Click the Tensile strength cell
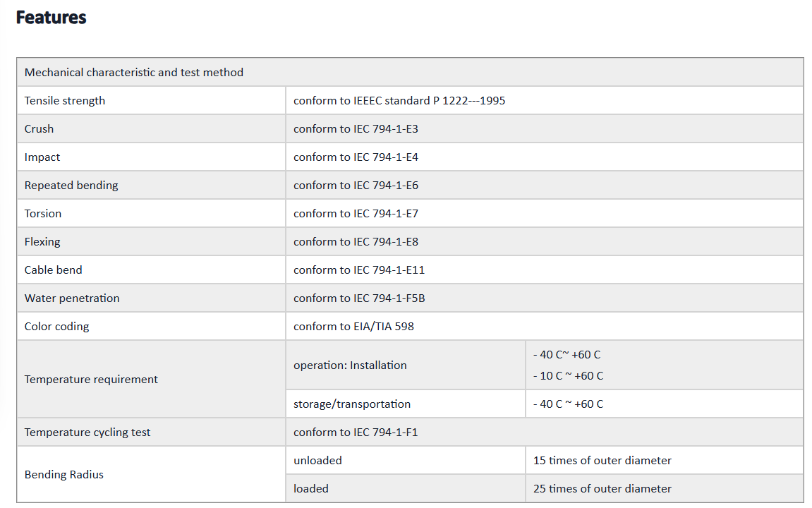This screenshot has height=508, width=812. tap(151, 100)
